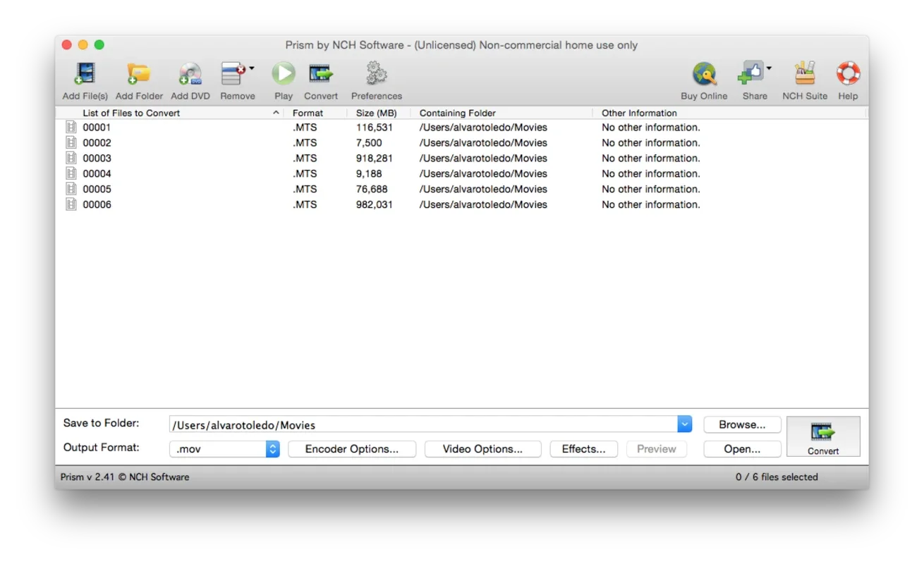924x564 pixels.
Task: Click the .MTS format cell of 00001
Action: click(305, 128)
